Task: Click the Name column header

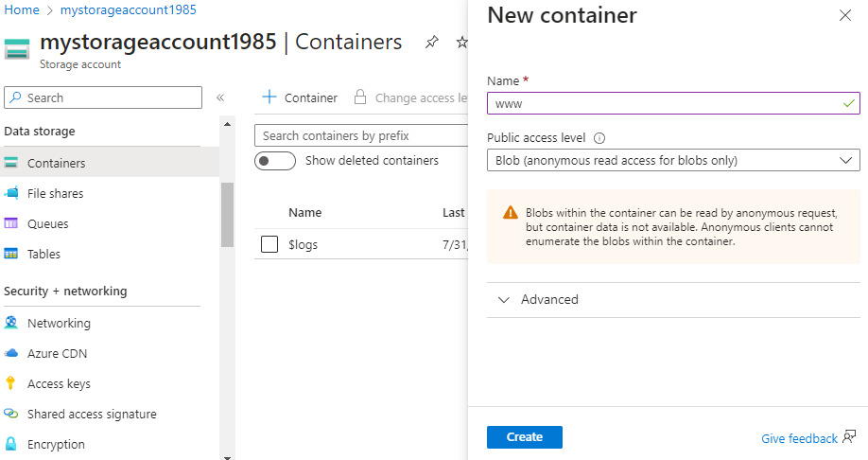Action: 305,212
